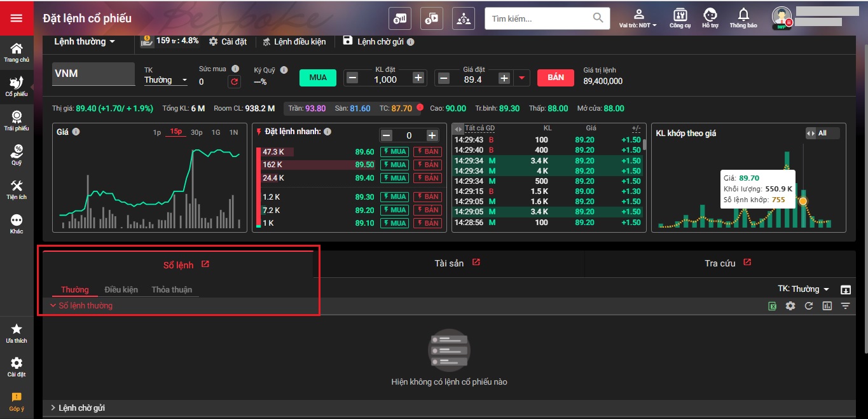The height and width of the screenshot is (419, 868).
Task: Open Lệnh thường order type dropdown
Action: [x=85, y=41]
